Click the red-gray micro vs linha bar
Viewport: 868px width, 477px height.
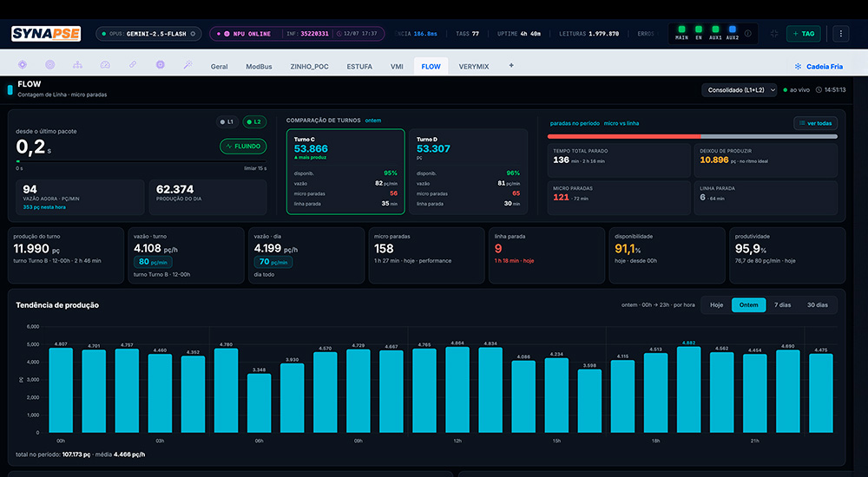692,136
